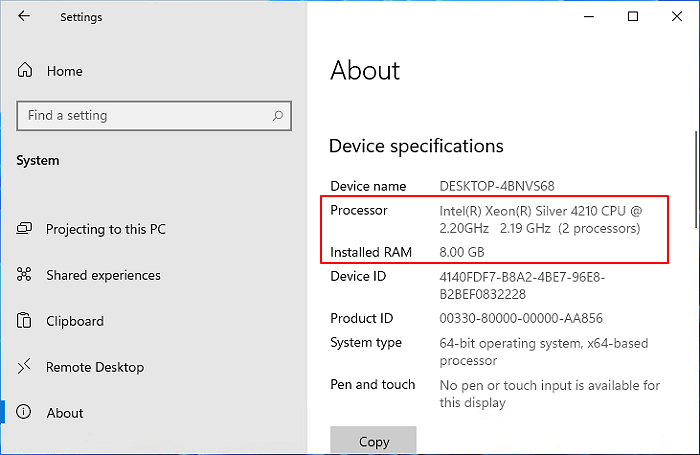Click the Device specifications heading
Image resolution: width=700 pixels, height=455 pixels.
coord(416,146)
